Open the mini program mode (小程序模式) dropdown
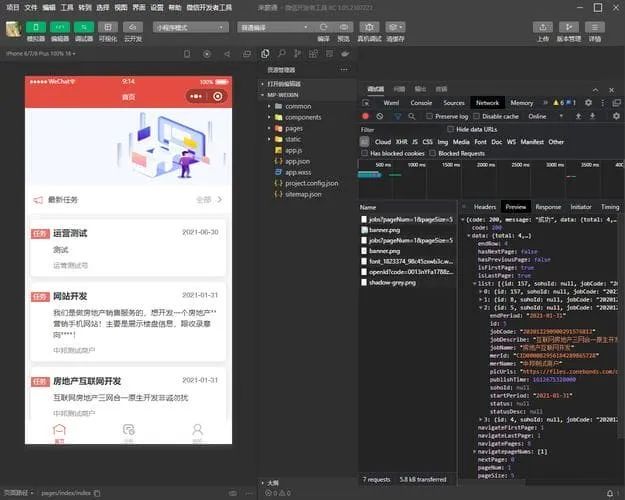Image resolution: width=625 pixels, height=500 pixels. tap(191, 27)
